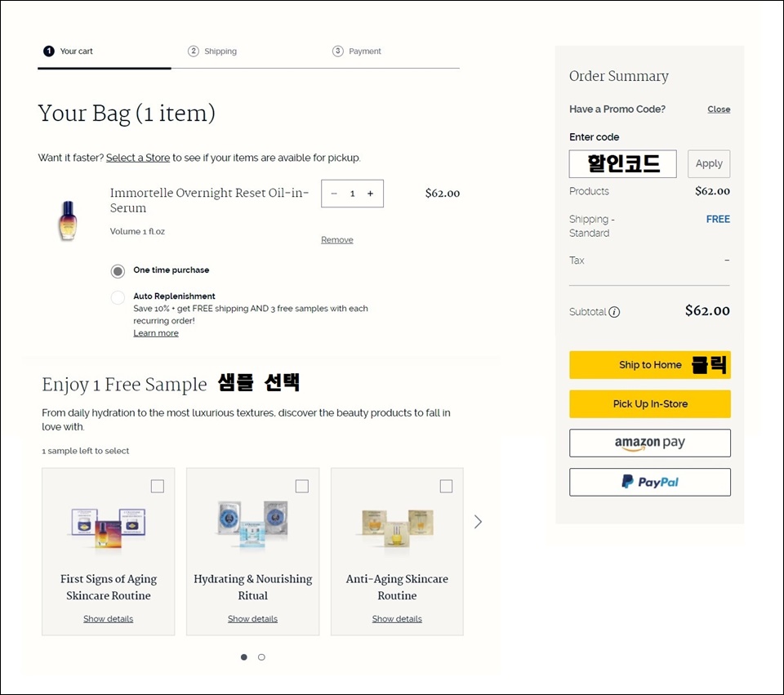Click the "Have a Promo Code?" label
The height and width of the screenshot is (695, 784).
(x=617, y=109)
